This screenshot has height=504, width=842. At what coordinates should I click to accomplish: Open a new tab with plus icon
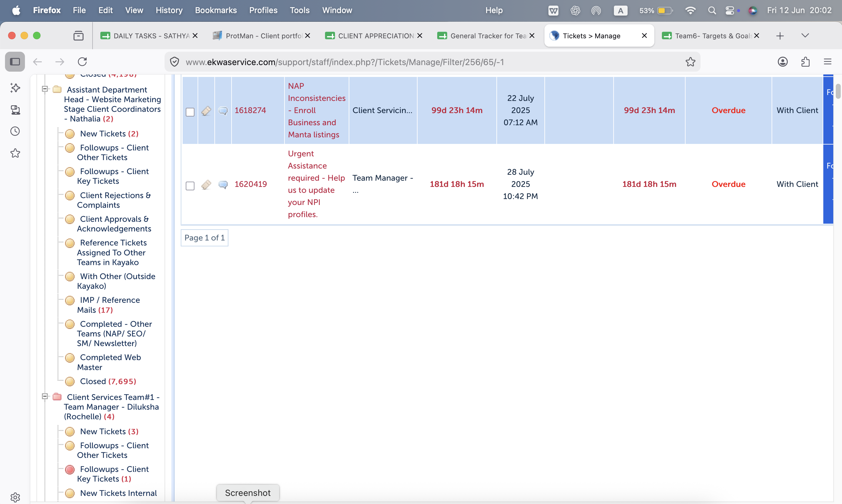coord(780,36)
